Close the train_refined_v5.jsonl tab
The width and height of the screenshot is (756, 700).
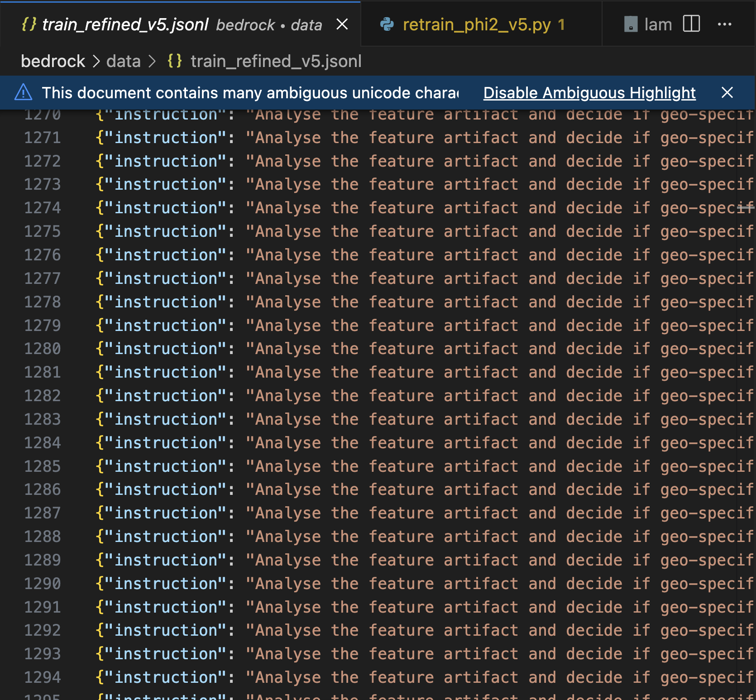point(342,24)
